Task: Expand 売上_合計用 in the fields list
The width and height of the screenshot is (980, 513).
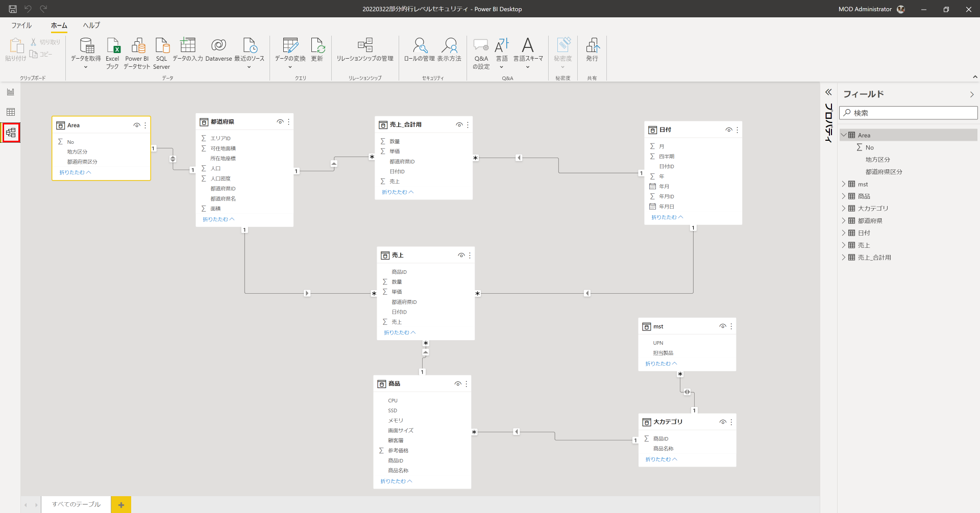Action: 844,258
